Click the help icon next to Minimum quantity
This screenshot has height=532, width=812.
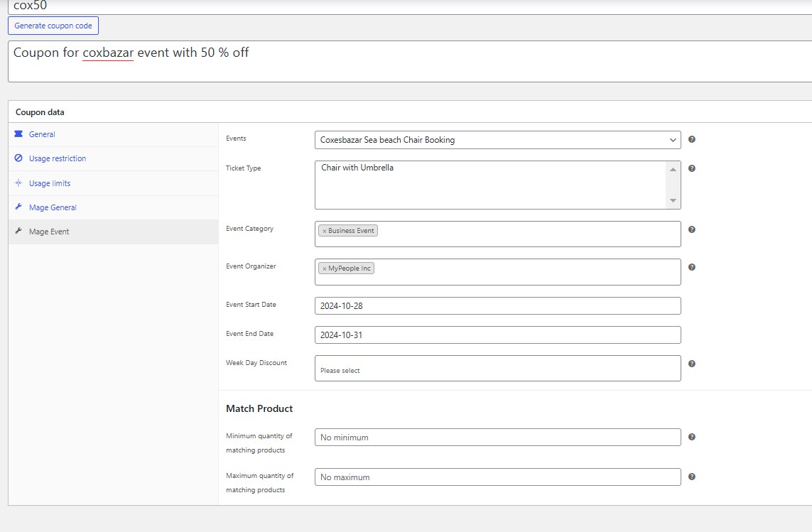tap(691, 437)
